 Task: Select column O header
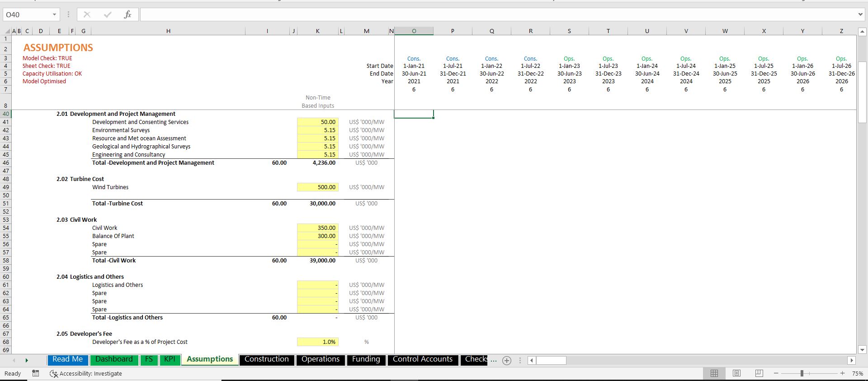(414, 31)
